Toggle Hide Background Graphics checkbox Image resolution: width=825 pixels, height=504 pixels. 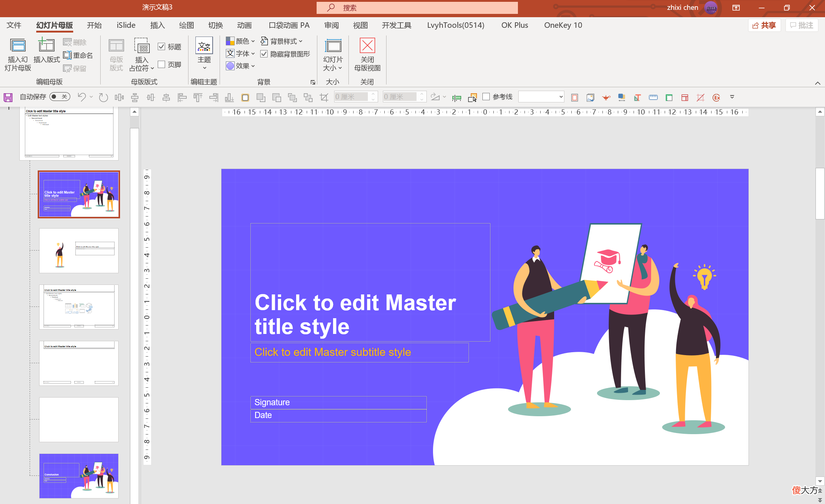click(x=264, y=54)
